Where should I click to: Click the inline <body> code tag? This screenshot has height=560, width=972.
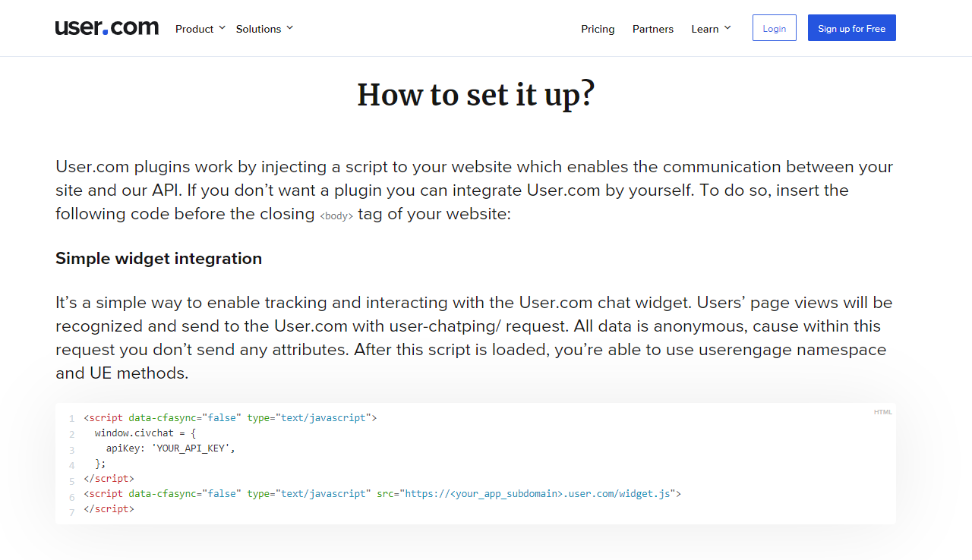[x=336, y=216]
